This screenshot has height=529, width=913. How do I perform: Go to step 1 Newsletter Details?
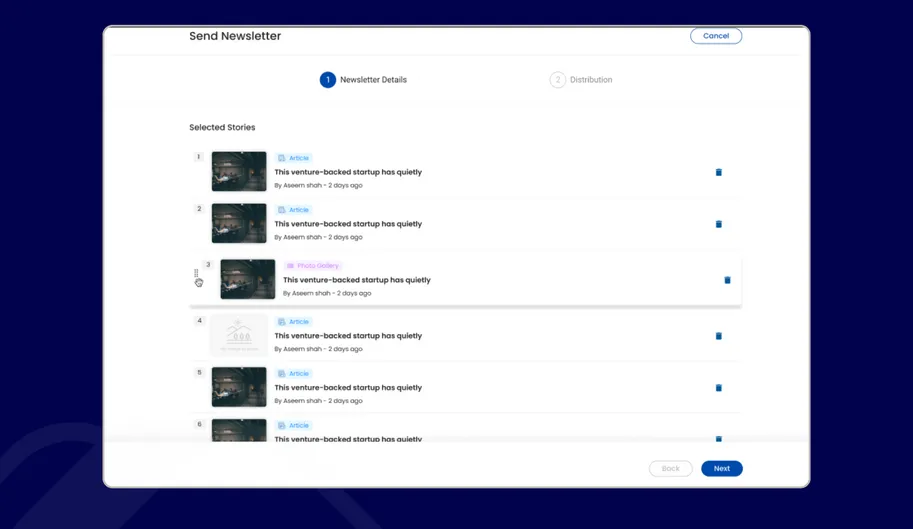point(327,80)
